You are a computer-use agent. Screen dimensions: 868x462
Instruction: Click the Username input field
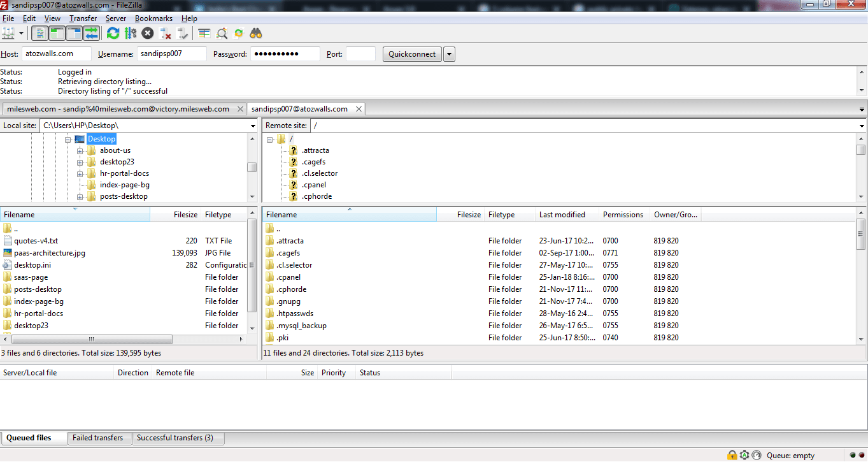coord(172,54)
